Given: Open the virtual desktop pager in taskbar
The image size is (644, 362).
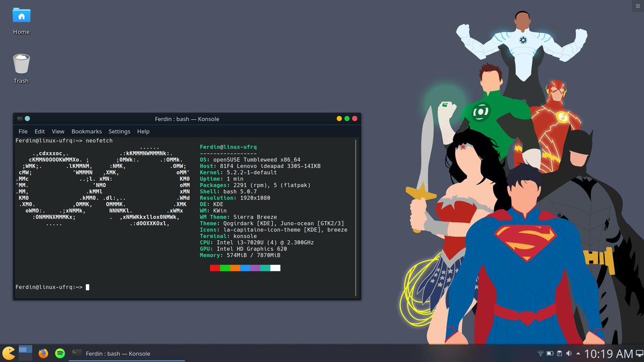Looking at the screenshot, I should coord(26,352).
